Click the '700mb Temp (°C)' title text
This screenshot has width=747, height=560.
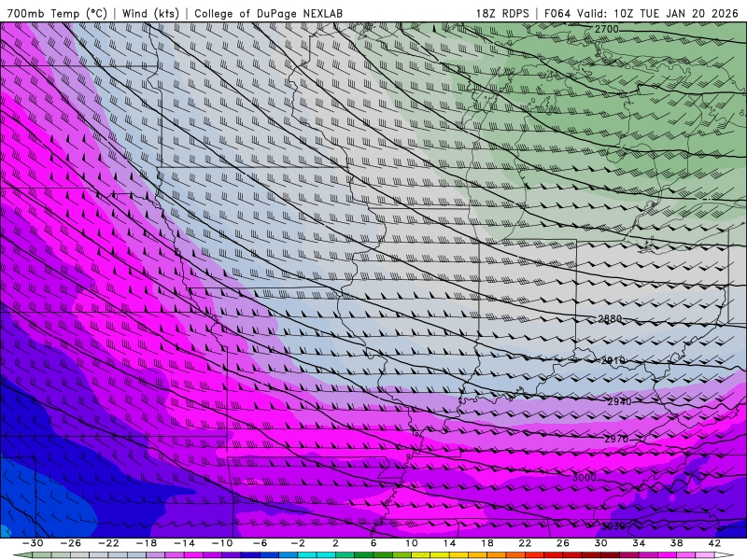57,13
